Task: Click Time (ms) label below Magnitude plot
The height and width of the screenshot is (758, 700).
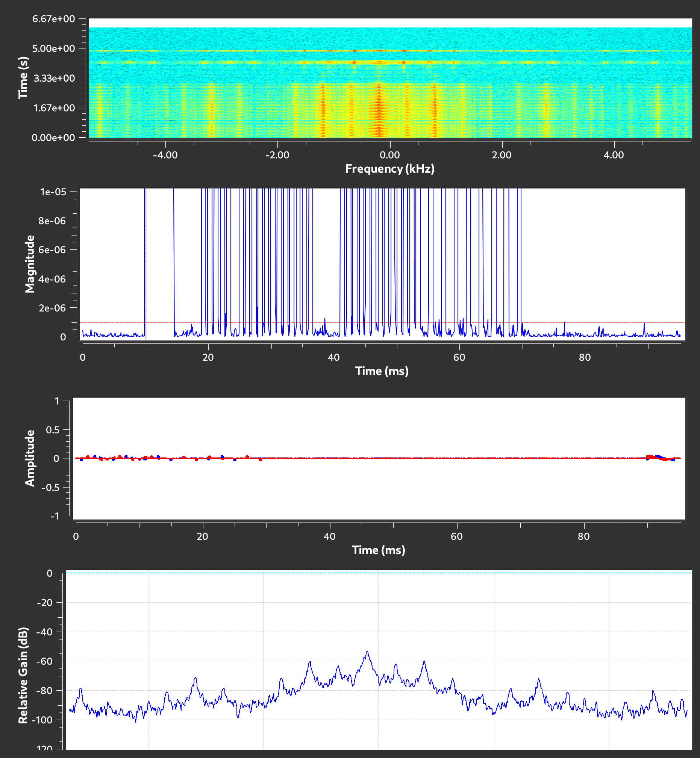Action: point(382,371)
